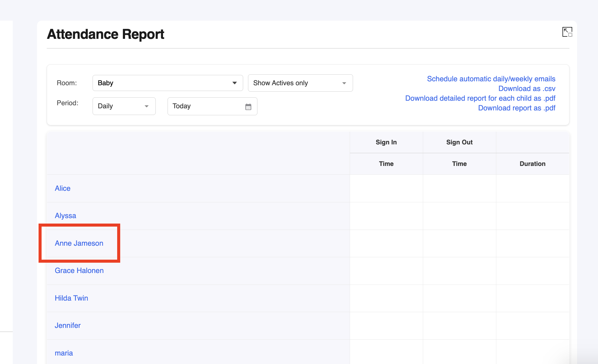This screenshot has width=598, height=364.
Task: Click the Sign Out column header
Action: (459, 142)
